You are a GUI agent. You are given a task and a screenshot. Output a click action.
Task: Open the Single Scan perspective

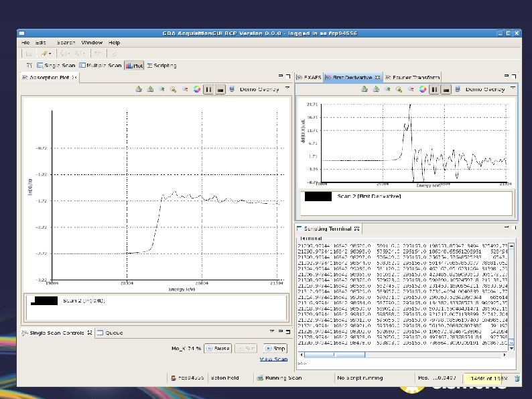pyautogui.click(x=56, y=66)
